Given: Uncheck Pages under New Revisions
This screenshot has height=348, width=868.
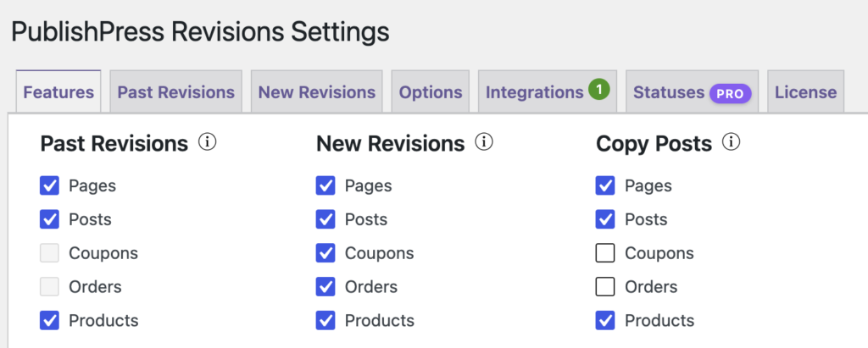Looking at the screenshot, I should pos(325,186).
